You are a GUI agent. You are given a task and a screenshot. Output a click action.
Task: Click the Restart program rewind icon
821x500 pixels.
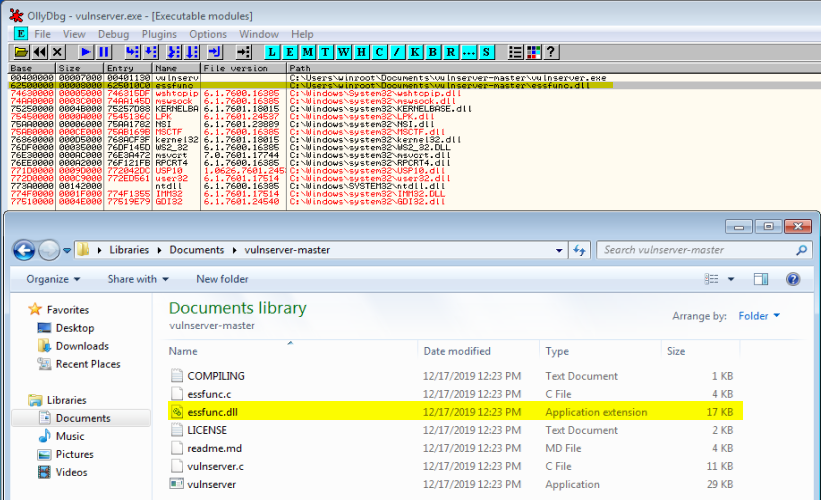[x=39, y=52]
